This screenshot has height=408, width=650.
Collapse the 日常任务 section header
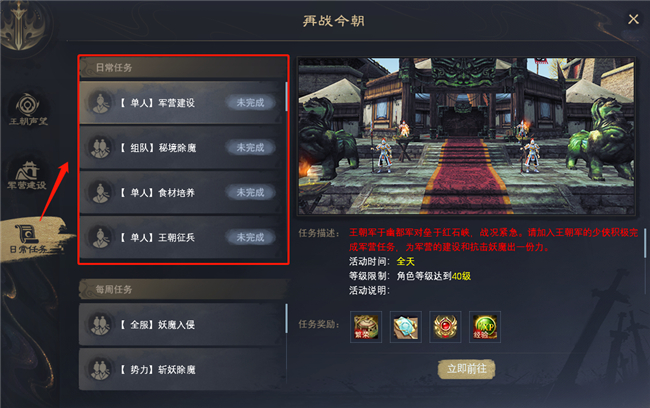pos(183,68)
